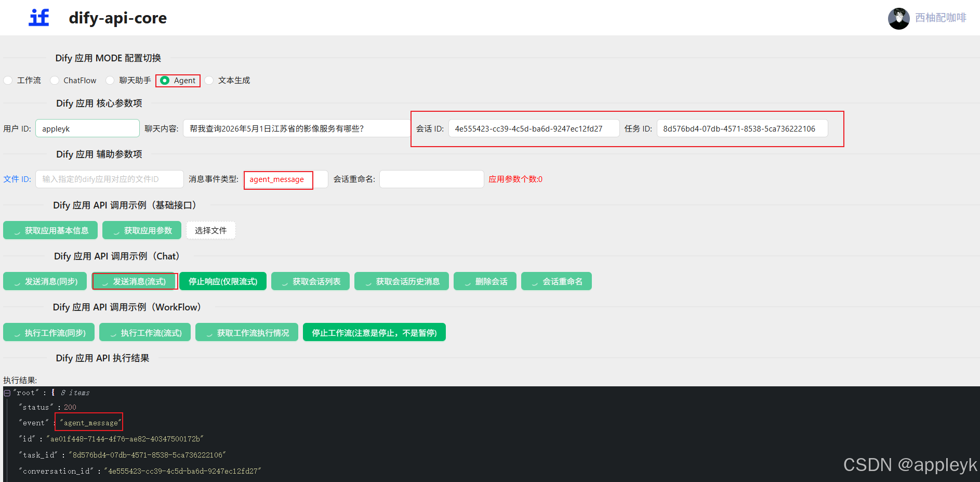980x482 pixels.
Task: Click the 删除会话 button
Action: 485,281
